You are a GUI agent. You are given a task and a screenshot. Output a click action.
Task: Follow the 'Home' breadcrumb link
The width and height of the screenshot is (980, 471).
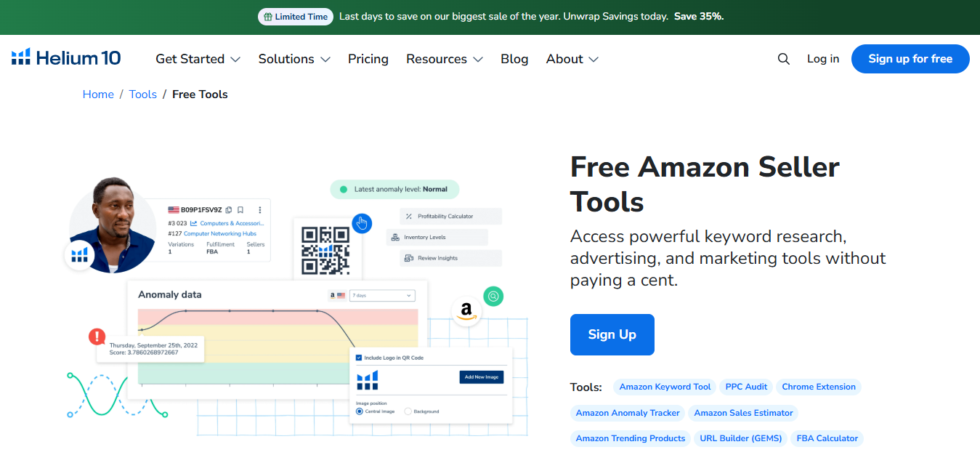tap(98, 94)
